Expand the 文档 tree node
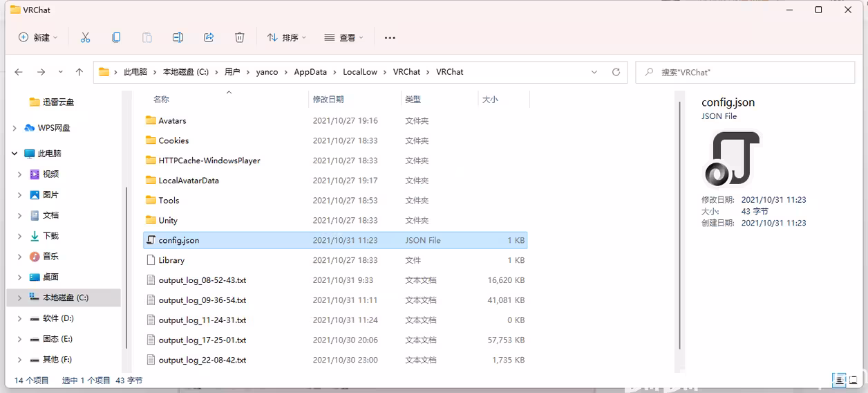 click(x=19, y=215)
